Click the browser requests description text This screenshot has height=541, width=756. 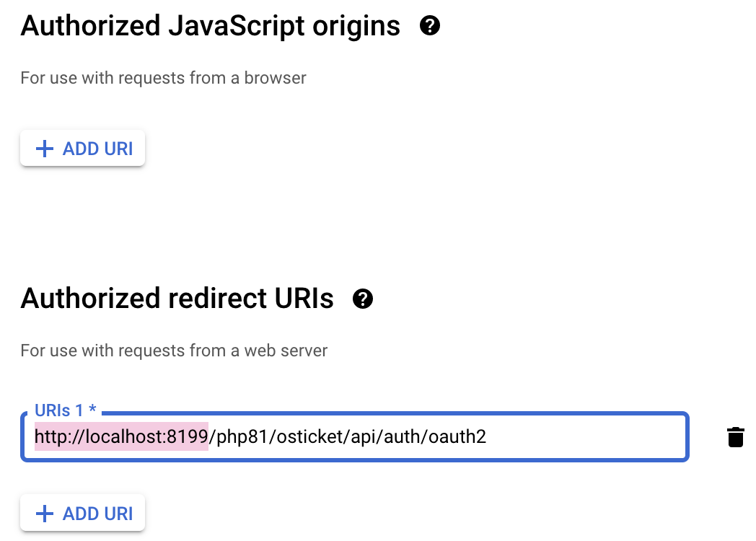tap(163, 77)
